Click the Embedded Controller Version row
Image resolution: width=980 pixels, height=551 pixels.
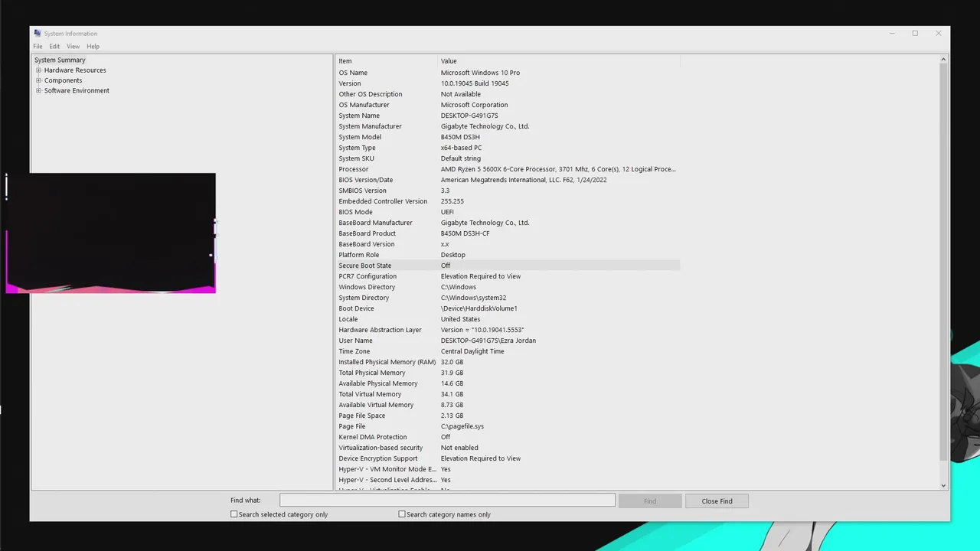coord(508,201)
